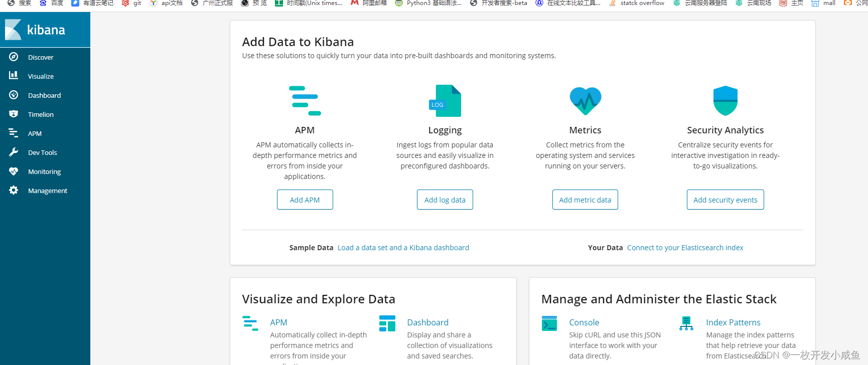
Task: Click the Visualize bar chart icon
Action: pos(14,76)
